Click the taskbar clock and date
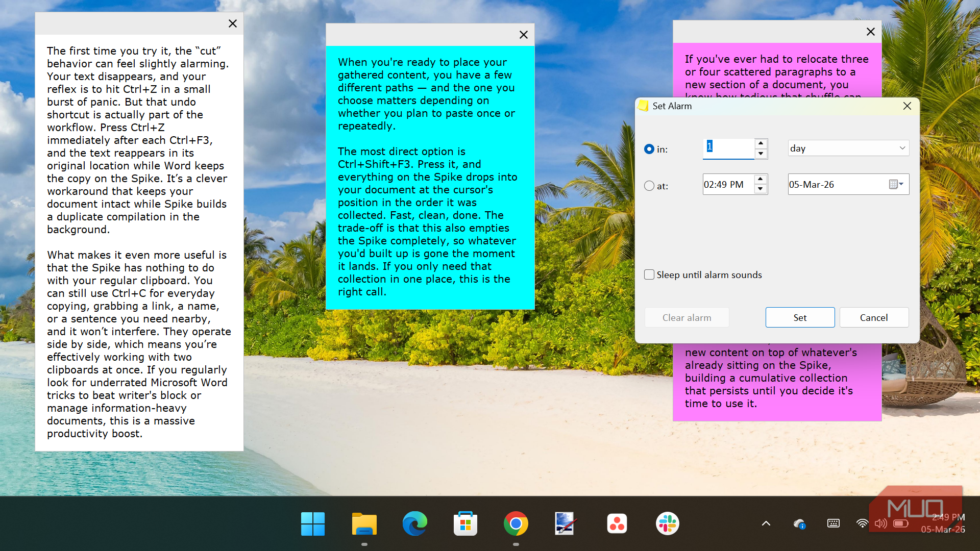The height and width of the screenshot is (551, 980). coord(943,523)
